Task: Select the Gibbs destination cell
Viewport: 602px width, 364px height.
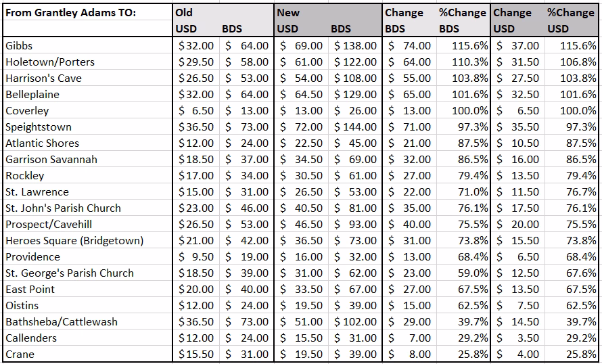Action: (19, 45)
